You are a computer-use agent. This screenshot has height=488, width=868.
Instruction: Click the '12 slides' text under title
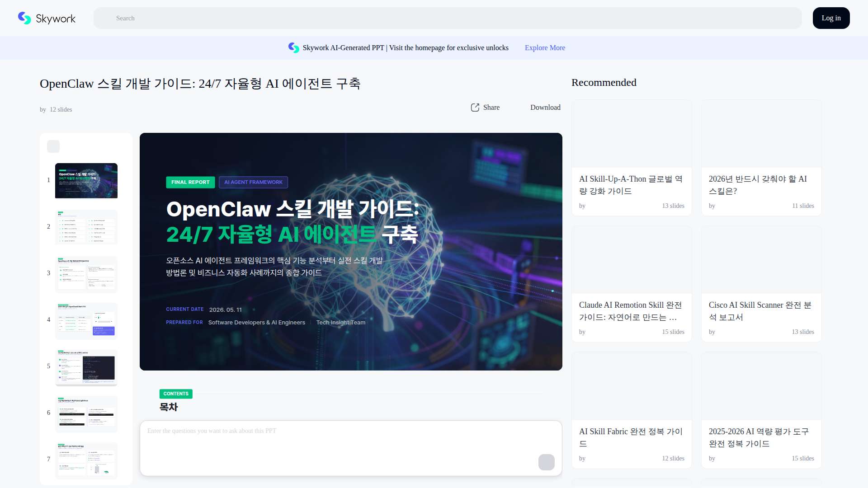coord(61,110)
